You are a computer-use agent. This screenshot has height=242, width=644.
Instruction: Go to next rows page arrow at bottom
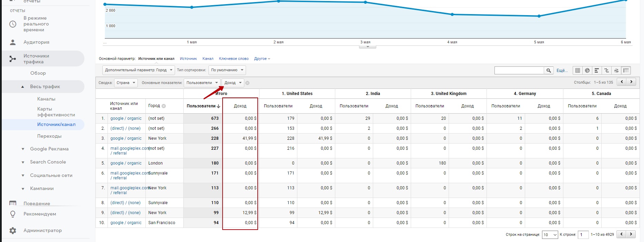pyautogui.click(x=631, y=234)
